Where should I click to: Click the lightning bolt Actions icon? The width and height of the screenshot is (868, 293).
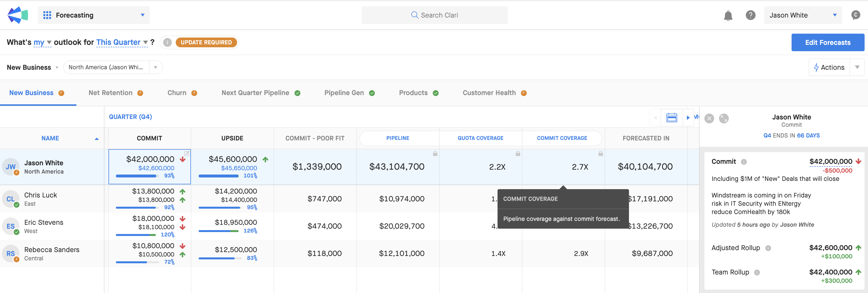[x=816, y=68]
